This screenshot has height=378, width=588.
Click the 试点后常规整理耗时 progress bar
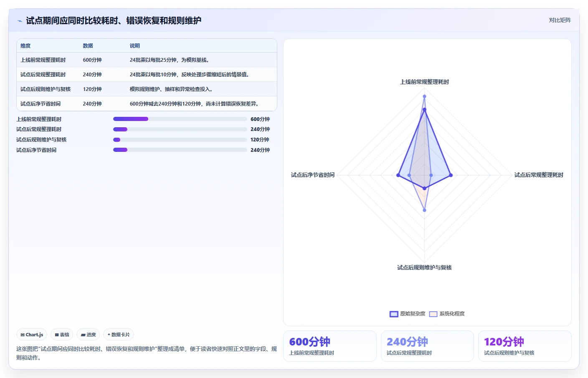click(180, 129)
